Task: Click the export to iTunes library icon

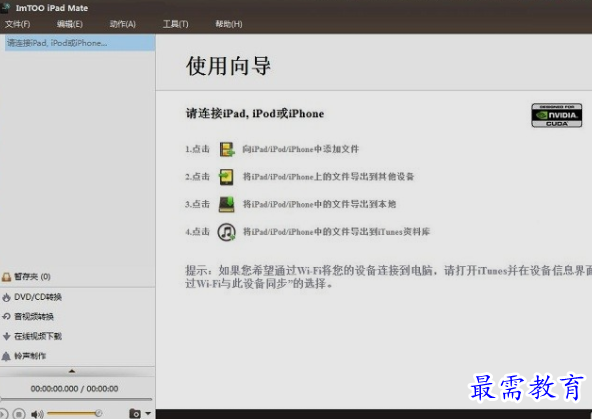Action: click(227, 232)
